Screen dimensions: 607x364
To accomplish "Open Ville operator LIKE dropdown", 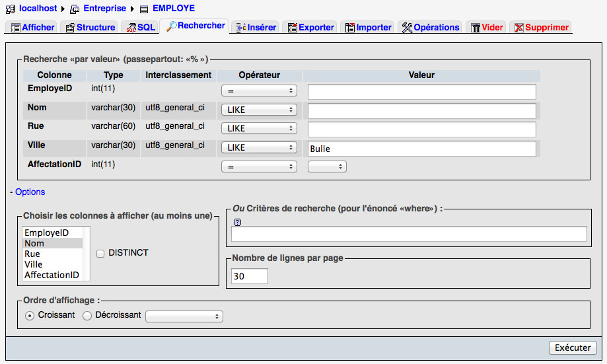I will tap(259, 147).
